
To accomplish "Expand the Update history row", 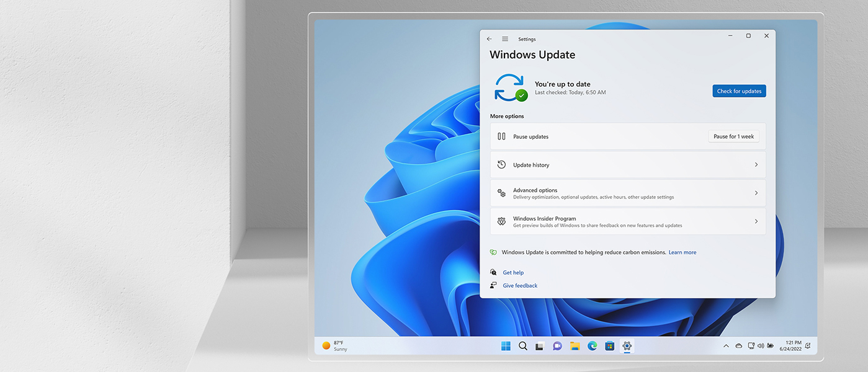I will coord(756,164).
